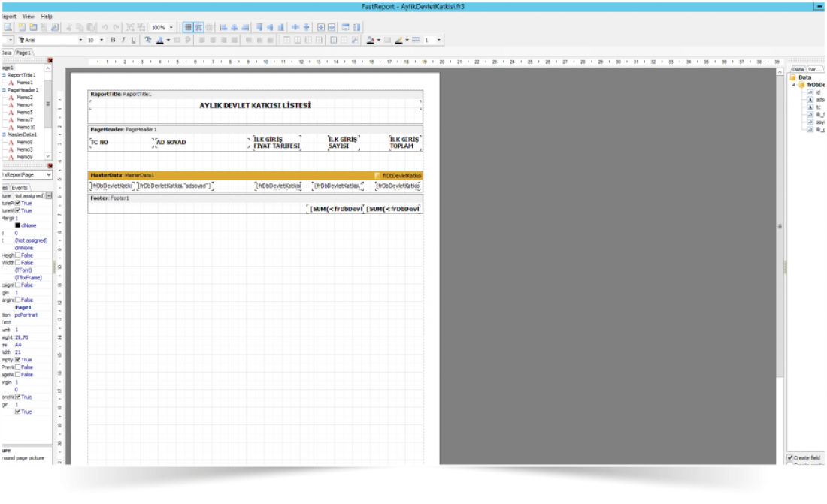This screenshot has height=504, width=827.
Task: Open the View menu
Action: (29, 16)
